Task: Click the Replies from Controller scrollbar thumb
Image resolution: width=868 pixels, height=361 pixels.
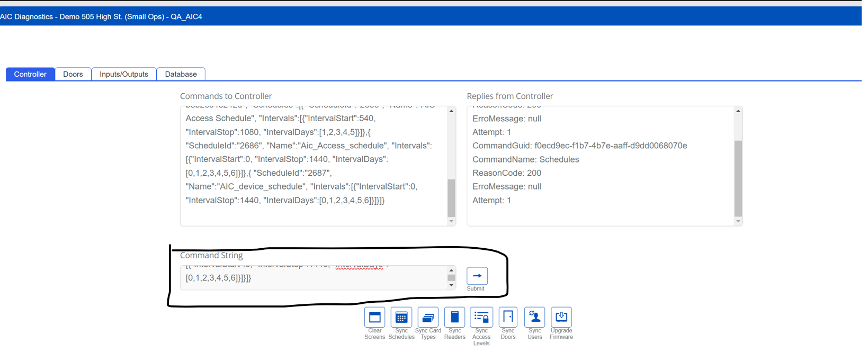Action: pos(738,178)
